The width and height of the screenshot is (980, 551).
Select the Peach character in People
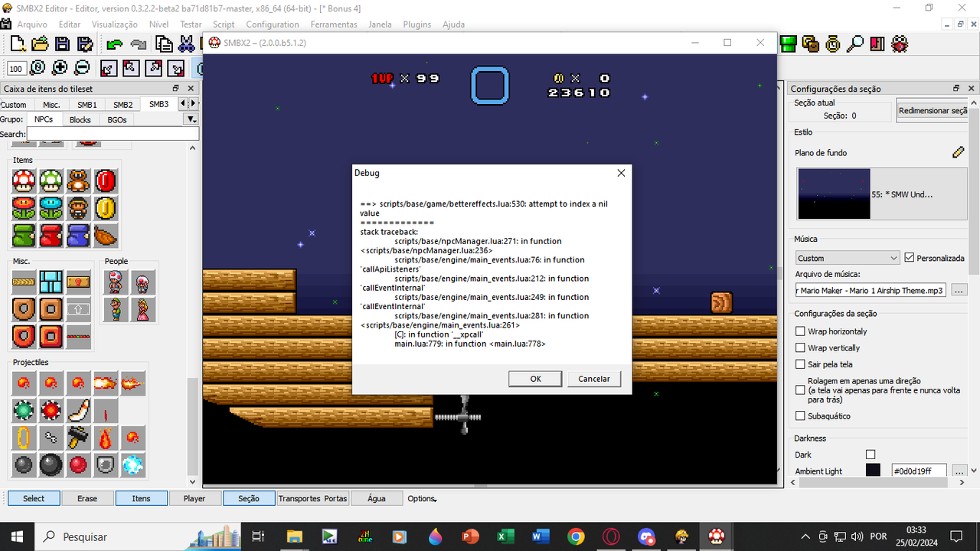[143, 310]
